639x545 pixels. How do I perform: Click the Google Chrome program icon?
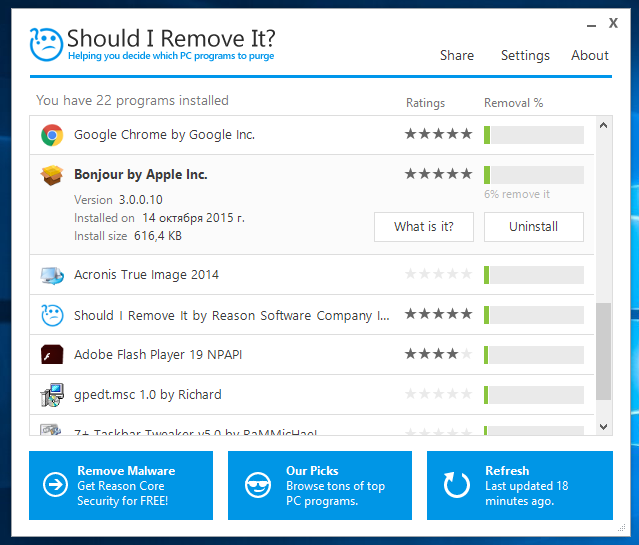tap(52, 135)
